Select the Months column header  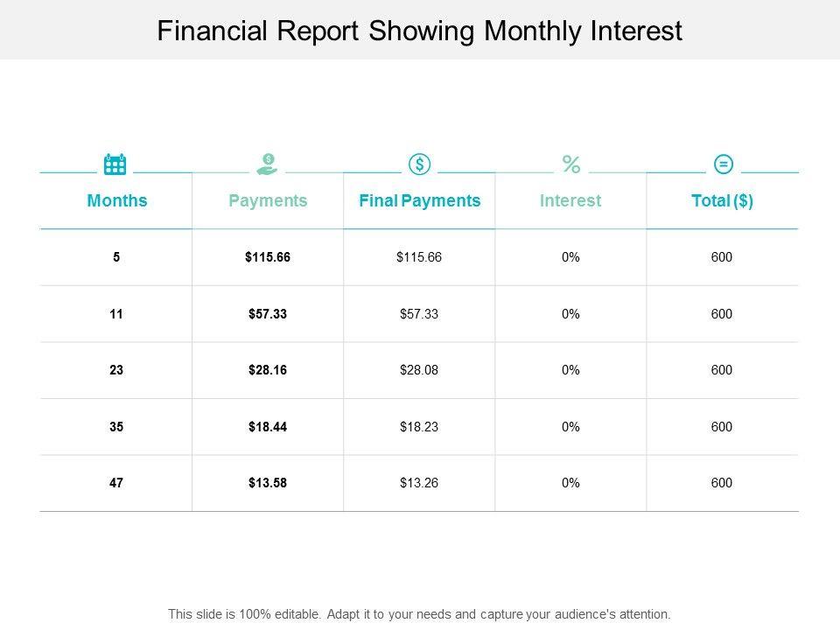click(117, 201)
